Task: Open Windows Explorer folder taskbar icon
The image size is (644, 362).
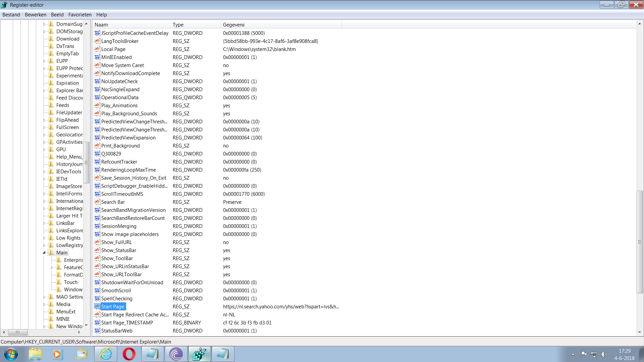Action: click(35, 354)
